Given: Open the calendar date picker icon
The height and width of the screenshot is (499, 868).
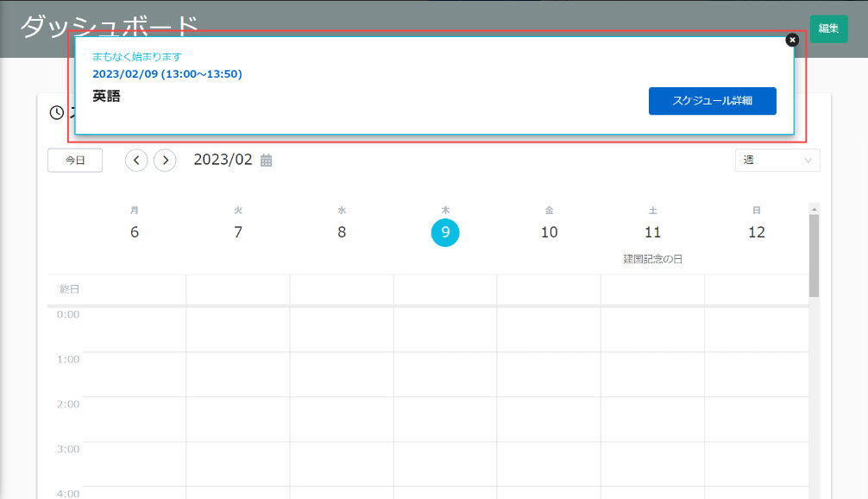Looking at the screenshot, I should coord(267,161).
